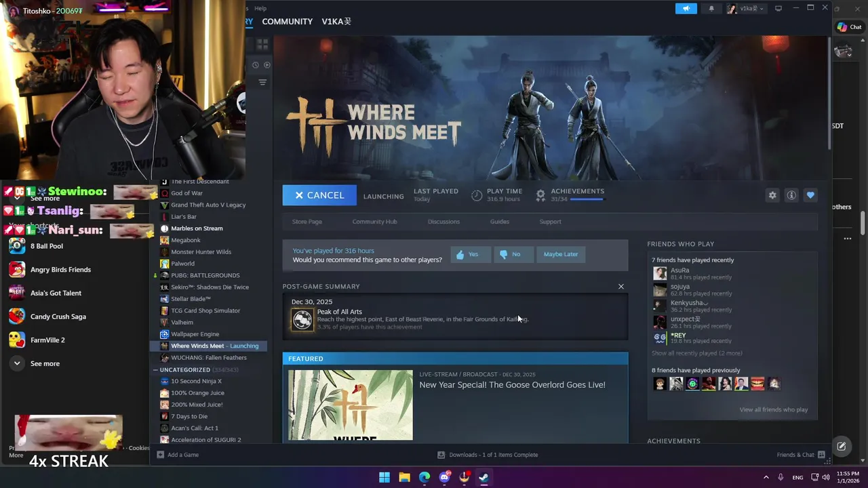This screenshot has width=868, height=488.
Task: Select Grand Theft Auto V Legacy
Action: point(209,205)
